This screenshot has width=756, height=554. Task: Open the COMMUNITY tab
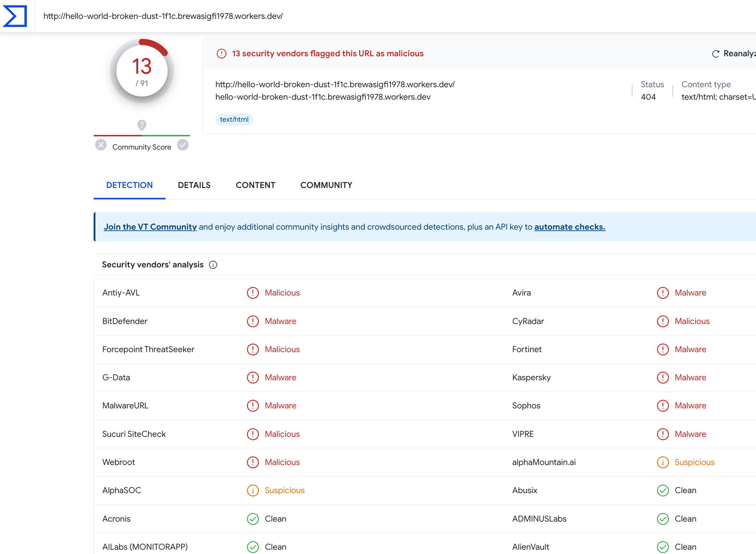point(326,185)
